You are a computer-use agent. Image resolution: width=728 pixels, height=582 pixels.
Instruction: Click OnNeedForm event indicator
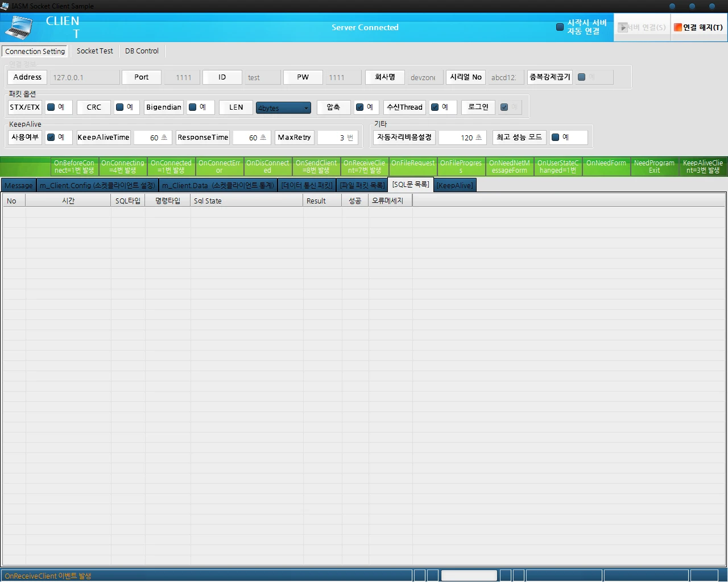coord(606,167)
